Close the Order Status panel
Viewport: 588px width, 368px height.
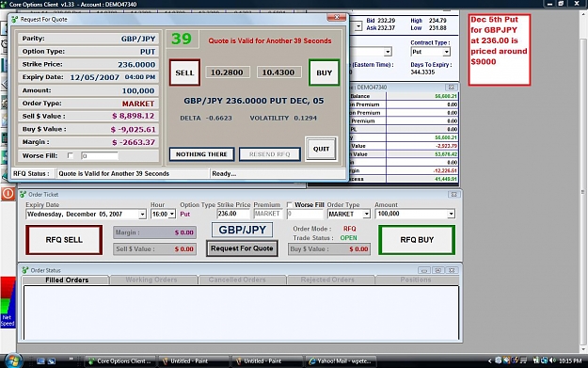[453, 270]
